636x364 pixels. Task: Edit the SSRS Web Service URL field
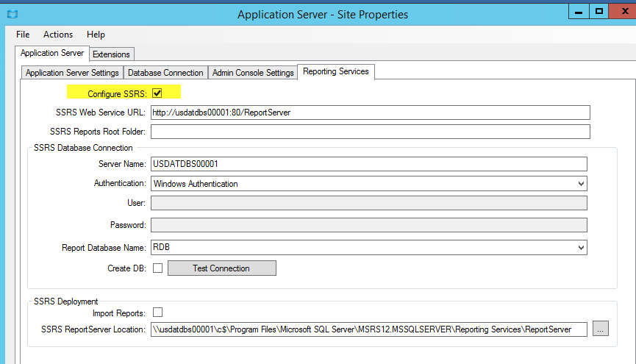[371, 113]
